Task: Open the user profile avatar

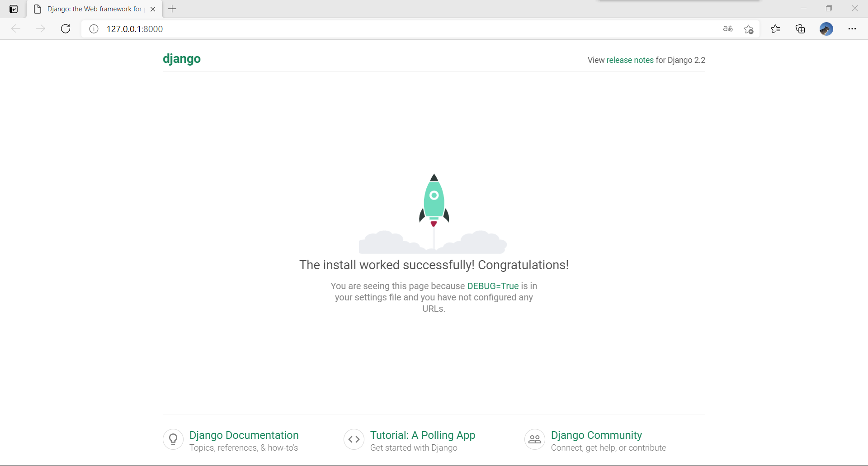Action: [x=826, y=29]
